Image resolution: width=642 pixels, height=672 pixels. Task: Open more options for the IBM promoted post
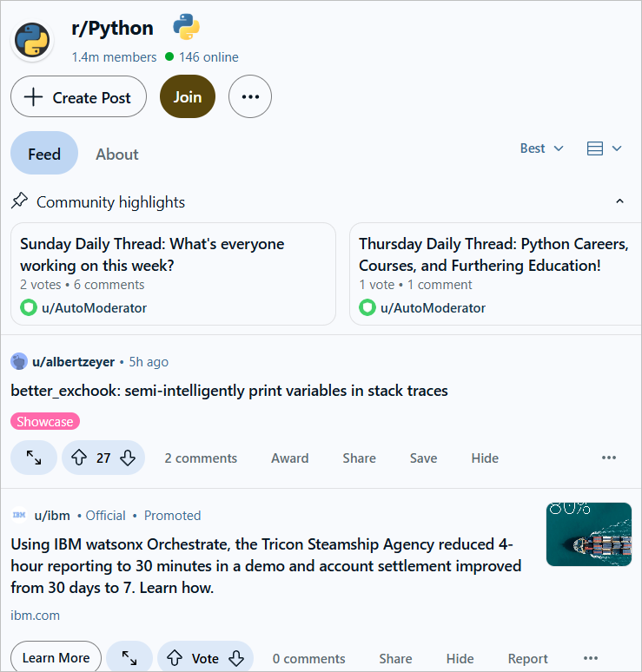[x=591, y=658]
